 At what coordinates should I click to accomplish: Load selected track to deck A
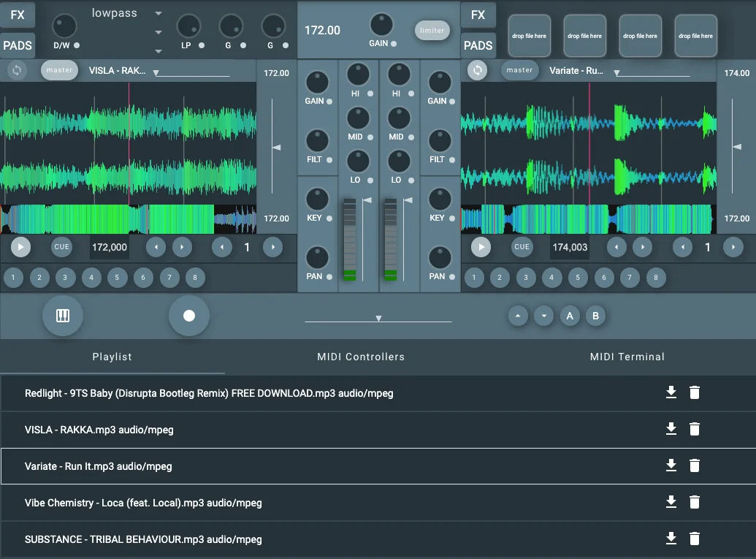click(570, 316)
